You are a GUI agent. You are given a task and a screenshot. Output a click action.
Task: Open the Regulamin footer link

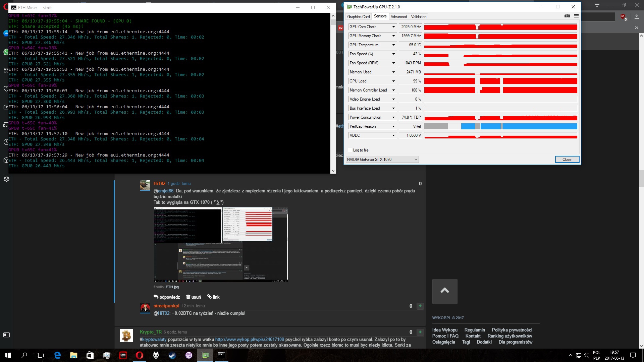(x=475, y=330)
